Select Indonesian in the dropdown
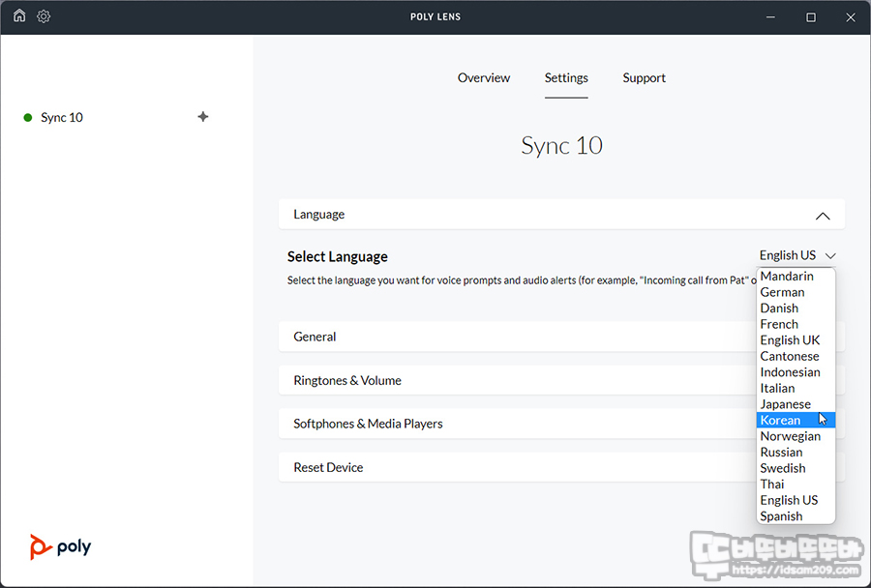This screenshot has width=871, height=588. pos(796,372)
